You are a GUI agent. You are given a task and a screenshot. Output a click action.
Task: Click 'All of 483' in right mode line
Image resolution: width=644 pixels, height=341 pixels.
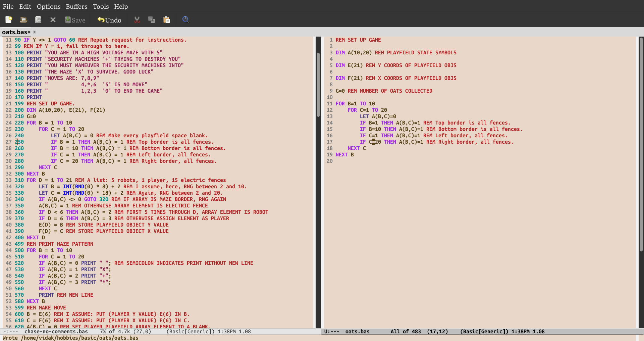point(406,332)
